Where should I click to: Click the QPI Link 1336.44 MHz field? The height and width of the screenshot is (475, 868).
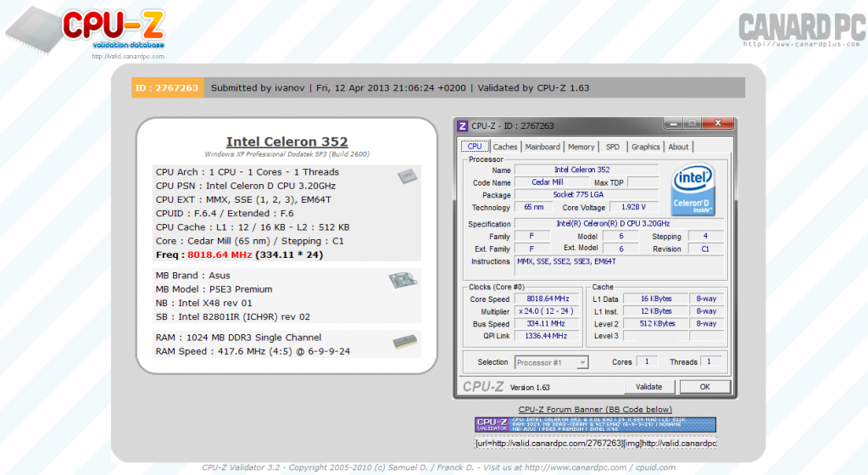[547, 336]
